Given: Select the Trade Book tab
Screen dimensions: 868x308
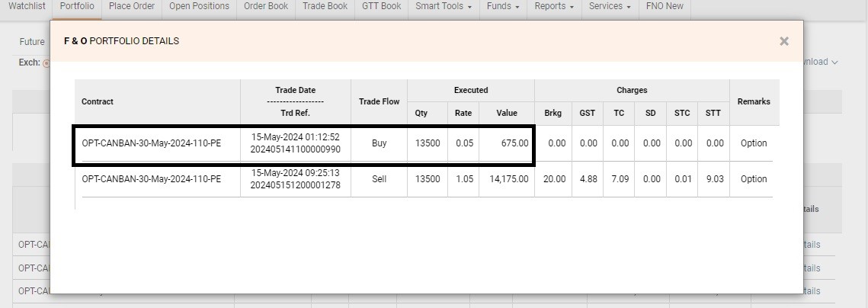Looking at the screenshot, I should [x=325, y=6].
